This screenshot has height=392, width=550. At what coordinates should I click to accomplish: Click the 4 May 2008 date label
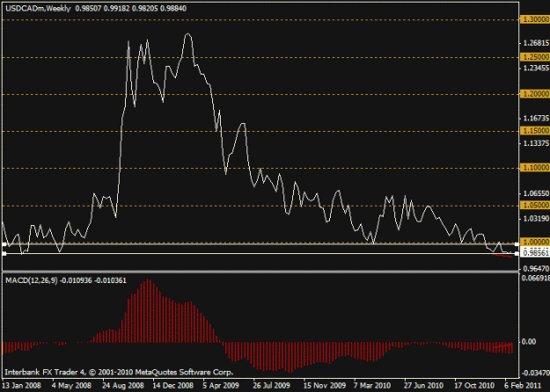tap(73, 386)
